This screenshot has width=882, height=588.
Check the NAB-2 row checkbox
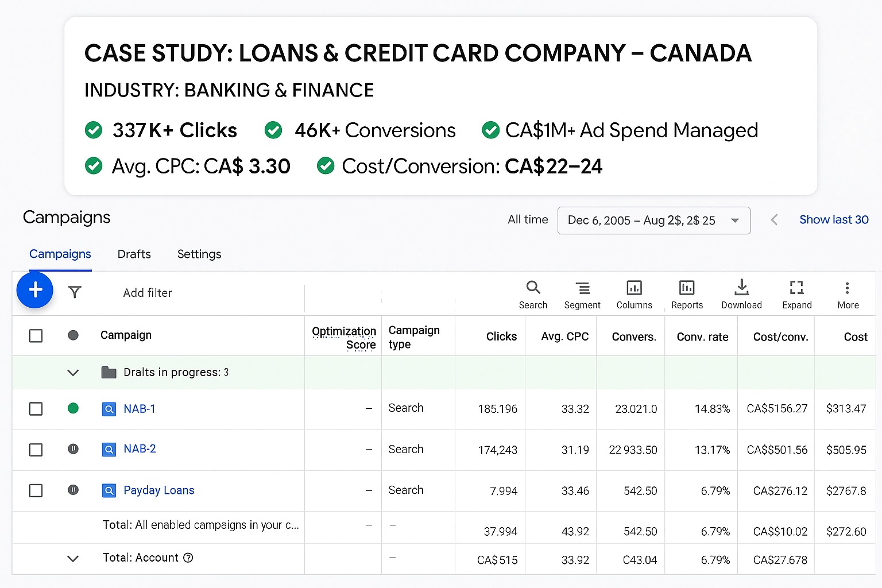[x=36, y=450]
